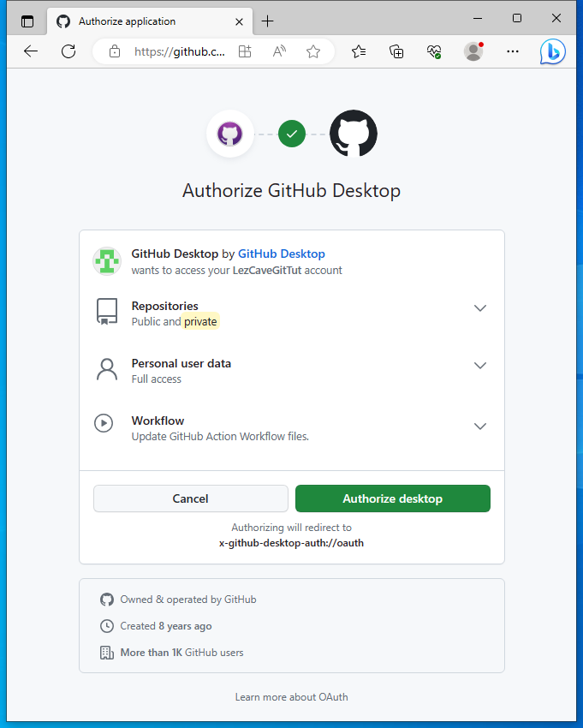Screen dimensions: 583x728
Task: Click the black GitHub Octocat logo
Action: click(x=354, y=134)
